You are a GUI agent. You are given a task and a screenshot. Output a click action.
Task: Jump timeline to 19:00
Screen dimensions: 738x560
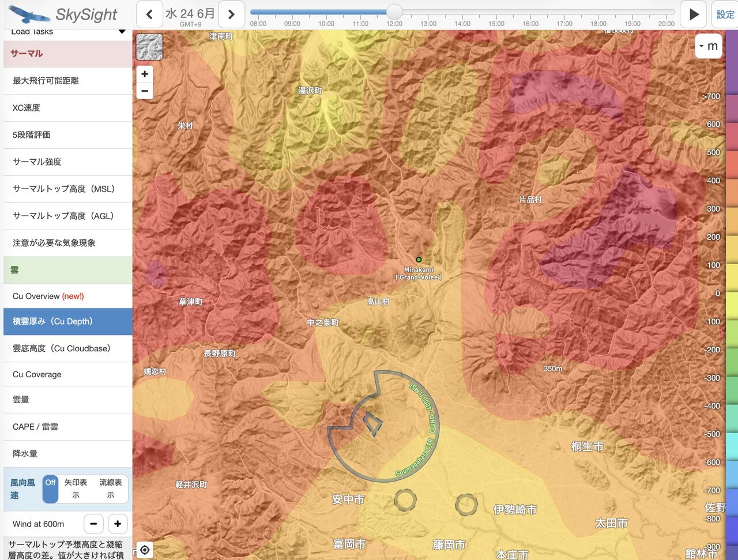coord(632,24)
